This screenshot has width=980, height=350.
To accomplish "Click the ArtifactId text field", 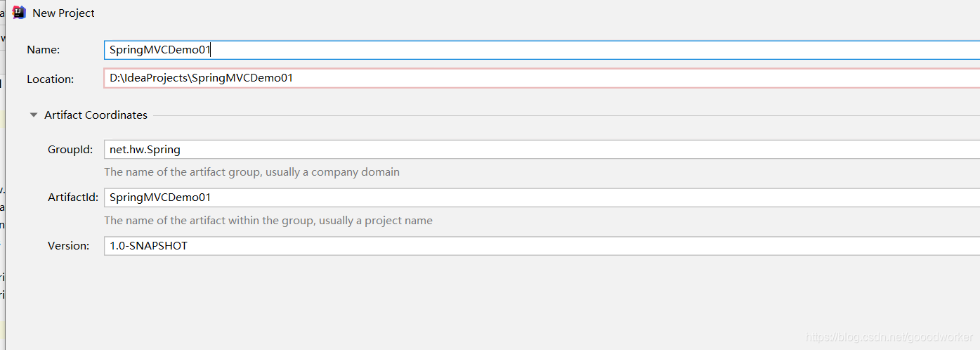I will tap(542, 197).
